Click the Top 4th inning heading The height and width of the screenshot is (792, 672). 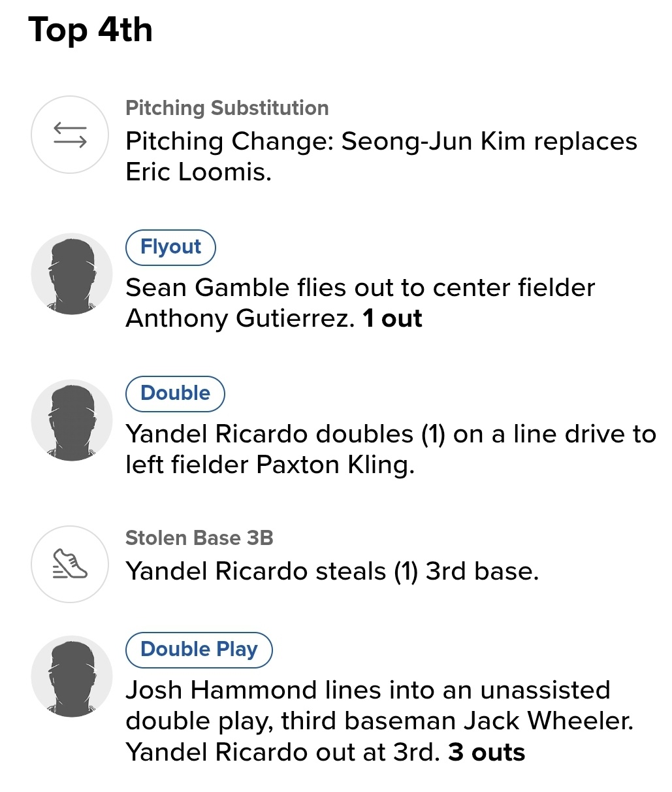(91, 30)
